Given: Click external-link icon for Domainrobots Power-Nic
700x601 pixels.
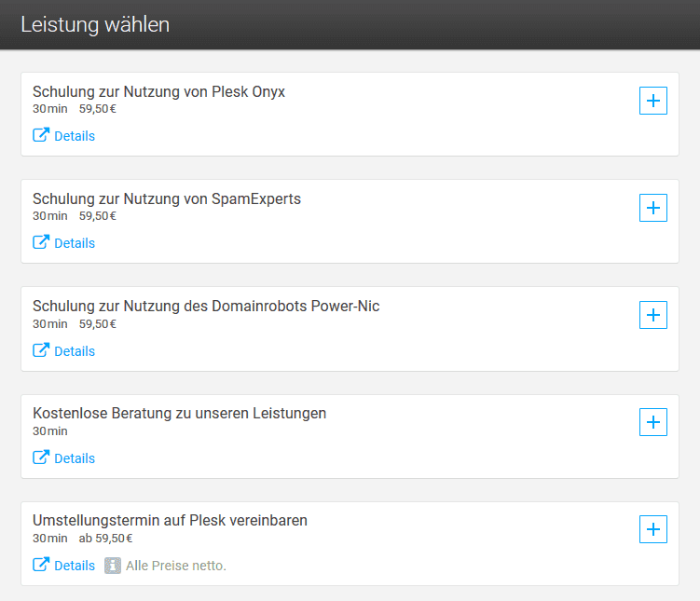Looking at the screenshot, I should coord(41,350).
